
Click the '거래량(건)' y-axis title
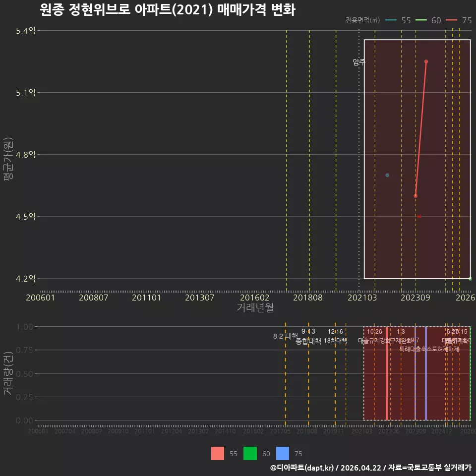8,373
